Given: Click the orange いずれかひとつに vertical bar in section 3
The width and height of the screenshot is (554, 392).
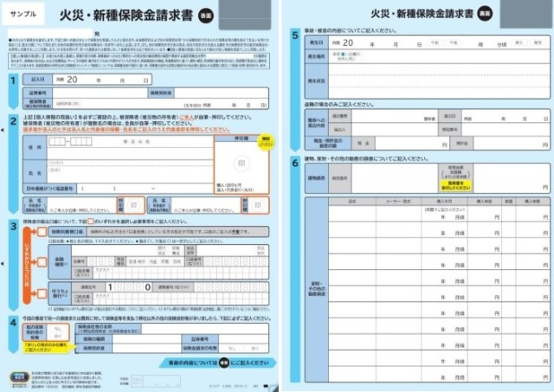Looking at the screenshot, I should [27, 266].
